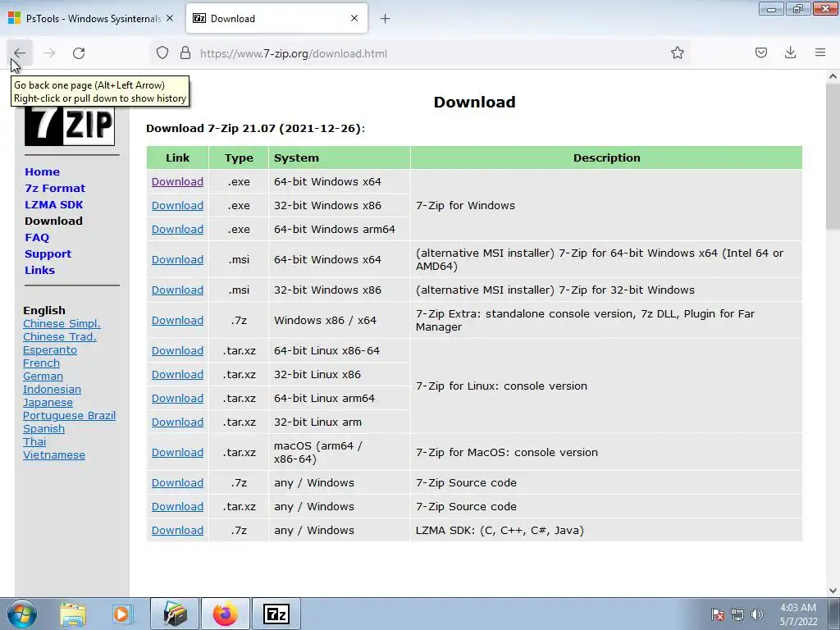Go to the Home sidebar link
Screen dimensions: 840x630
coord(43,172)
